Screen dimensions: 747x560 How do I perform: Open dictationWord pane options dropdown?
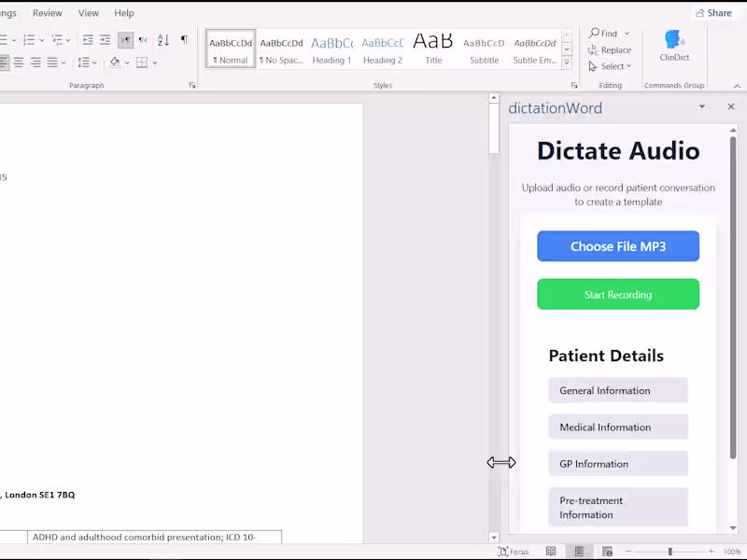[x=702, y=106]
